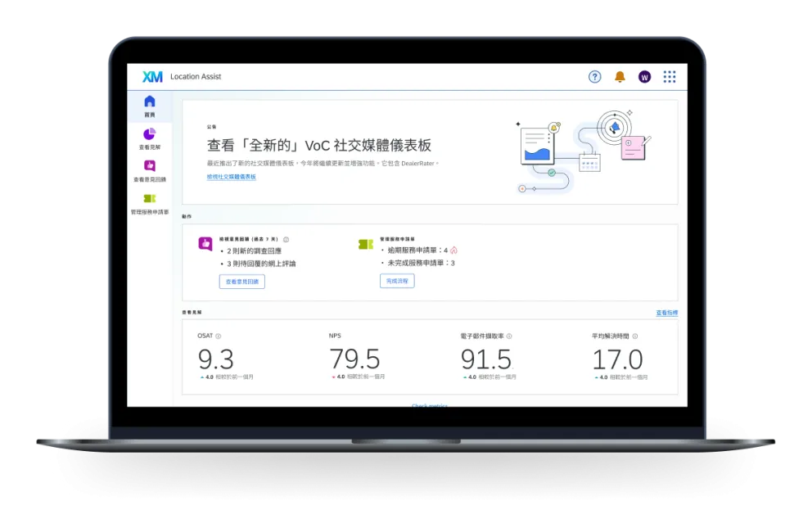Image resolution: width=812 pixels, height=519 pixels.
Task: Click the info icon beside 平均解決時間
Action: [x=637, y=335]
